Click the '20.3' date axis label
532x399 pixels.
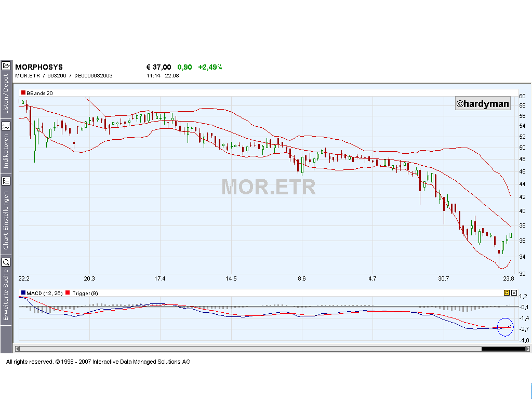pyautogui.click(x=89, y=278)
